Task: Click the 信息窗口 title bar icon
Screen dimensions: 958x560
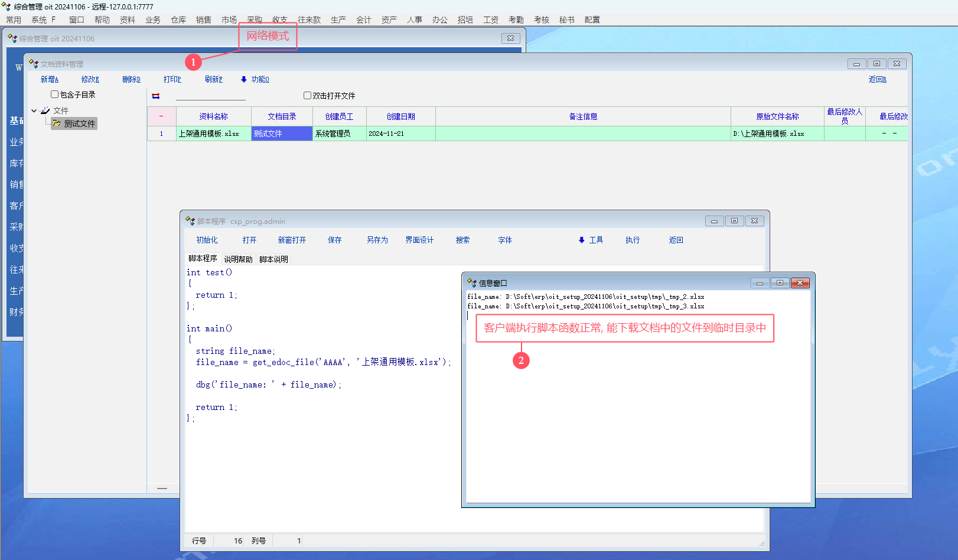Action: (x=471, y=283)
